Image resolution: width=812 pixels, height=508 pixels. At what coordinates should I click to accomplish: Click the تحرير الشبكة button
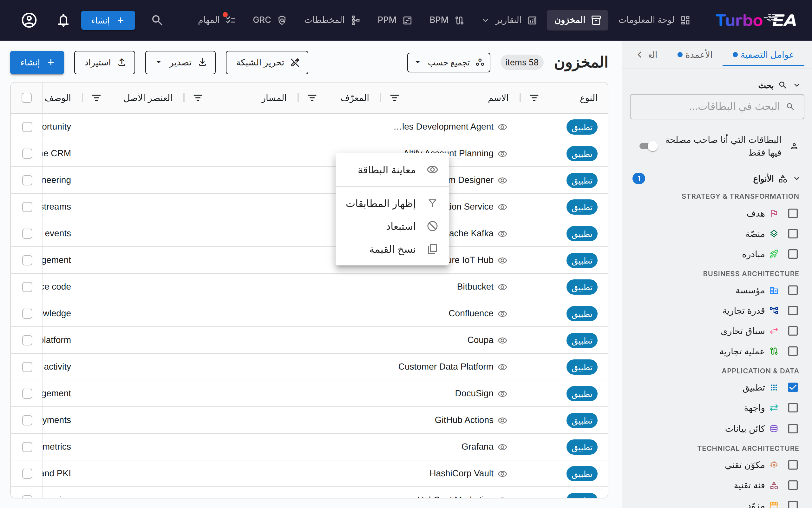pos(267,63)
